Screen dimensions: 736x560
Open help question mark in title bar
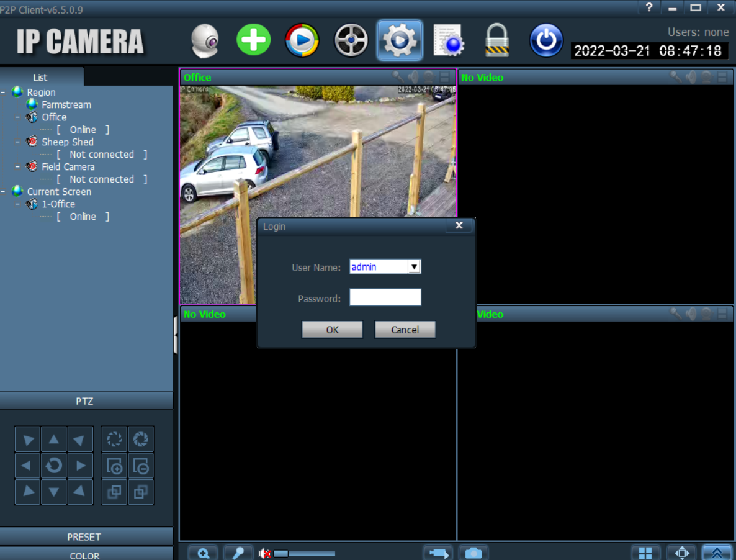pos(649,7)
